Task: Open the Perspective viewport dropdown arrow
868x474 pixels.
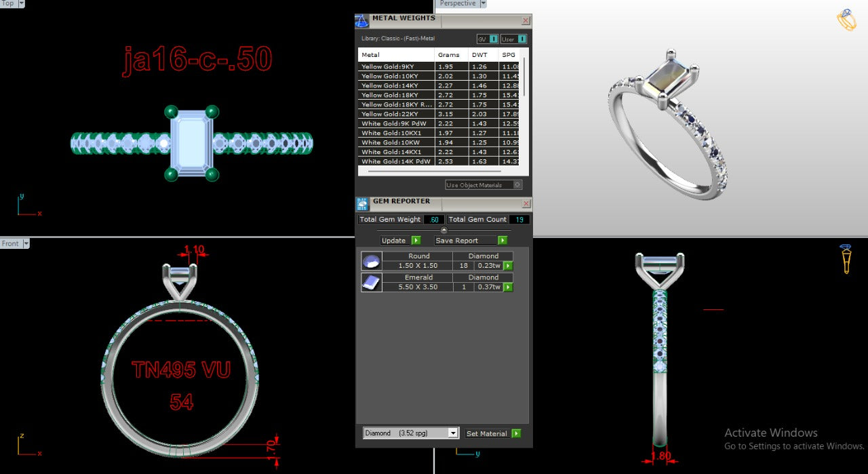Action: [483, 3]
